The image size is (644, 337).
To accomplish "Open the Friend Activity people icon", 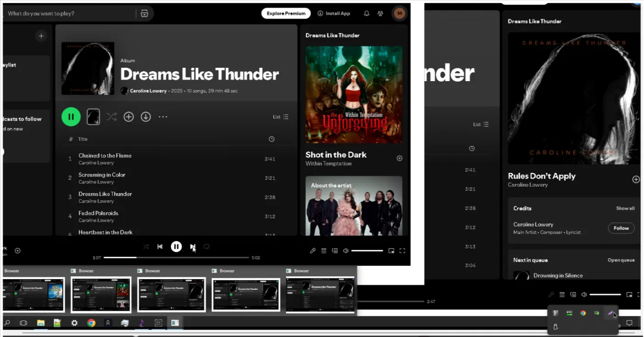I will 380,13.
